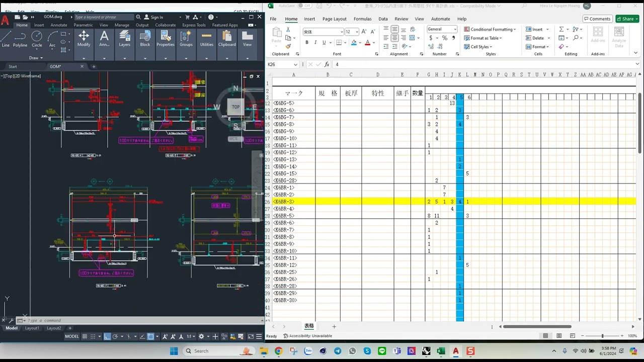The height and width of the screenshot is (362, 644).
Task: Expand the Draw panel dropdown in AutoCAD
Action: point(36,58)
